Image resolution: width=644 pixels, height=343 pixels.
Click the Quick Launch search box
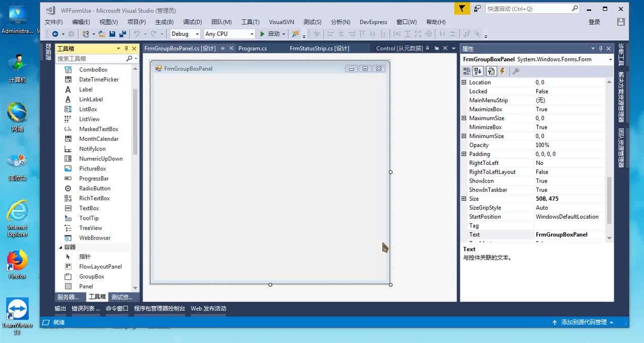[532, 9]
